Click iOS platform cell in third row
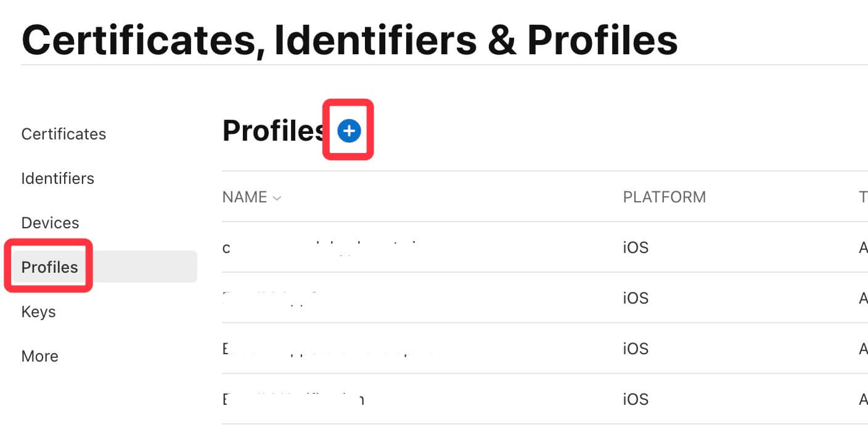Image resolution: width=868 pixels, height=427 pixels. click(x=636, y=349)
